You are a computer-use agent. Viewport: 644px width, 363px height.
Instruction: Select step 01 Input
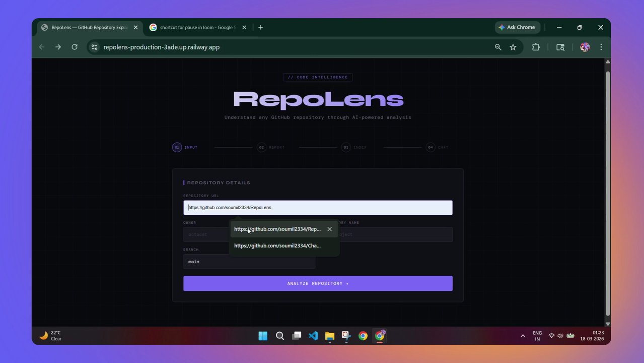[x=185, y=147]
